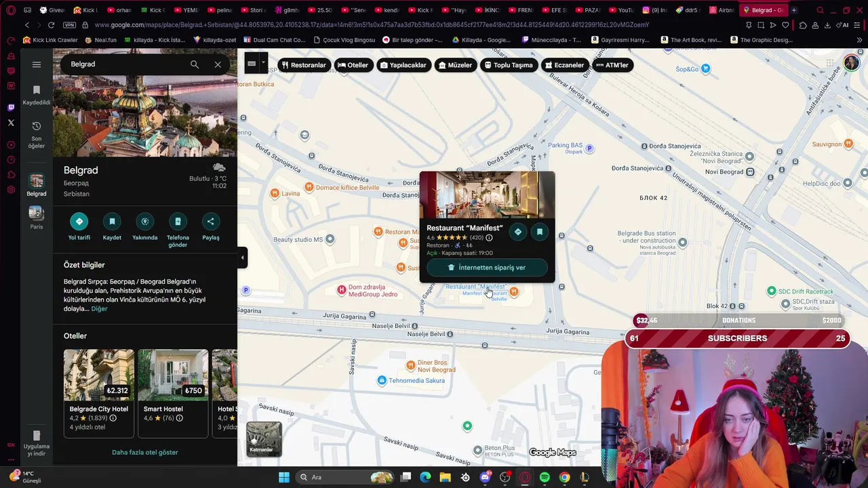868x488 pixels.
Task: Open Discord from Windows taskbar
Action: click(x=486, y=477)
